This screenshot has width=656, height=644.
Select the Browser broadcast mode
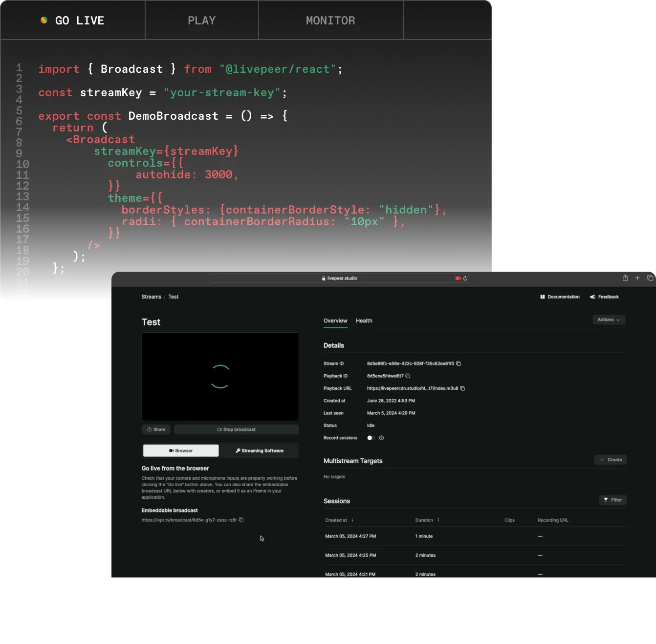click(180, 451)
